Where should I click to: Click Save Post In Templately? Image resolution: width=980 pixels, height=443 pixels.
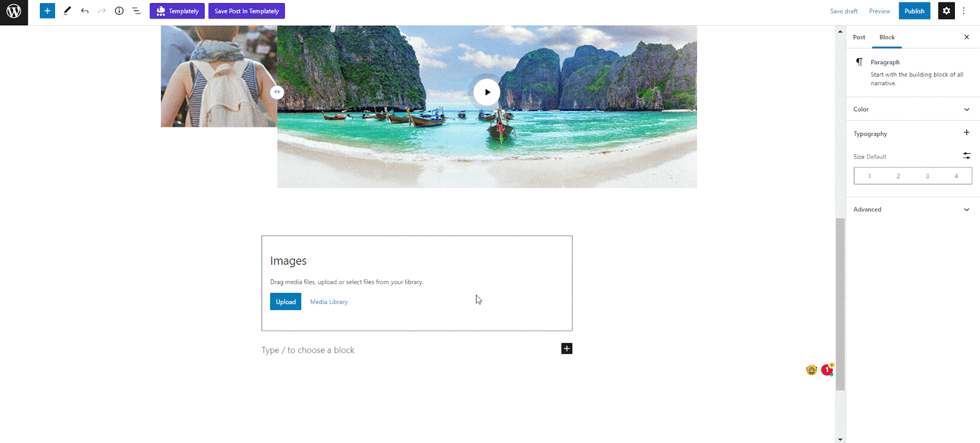pos(246,11)
